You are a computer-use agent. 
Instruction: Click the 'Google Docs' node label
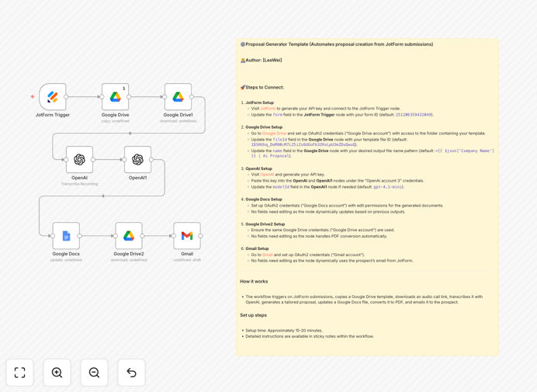click(66, 254)
